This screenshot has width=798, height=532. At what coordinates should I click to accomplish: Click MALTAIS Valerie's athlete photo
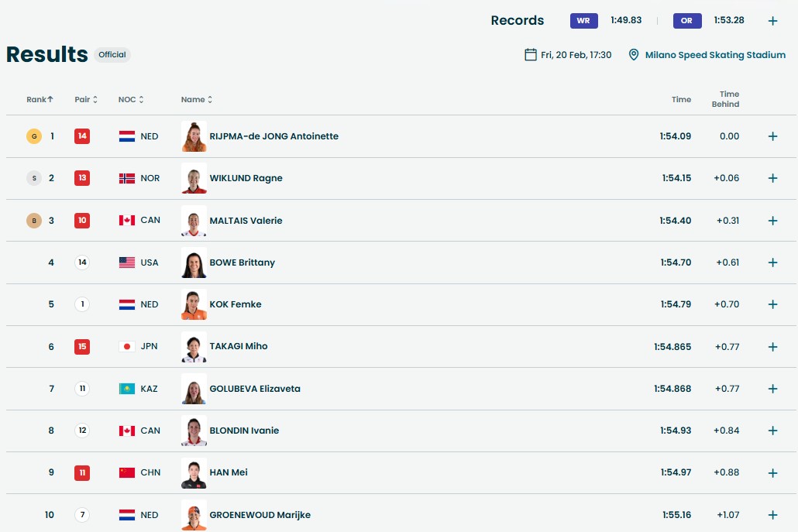[x=194, y=221]
